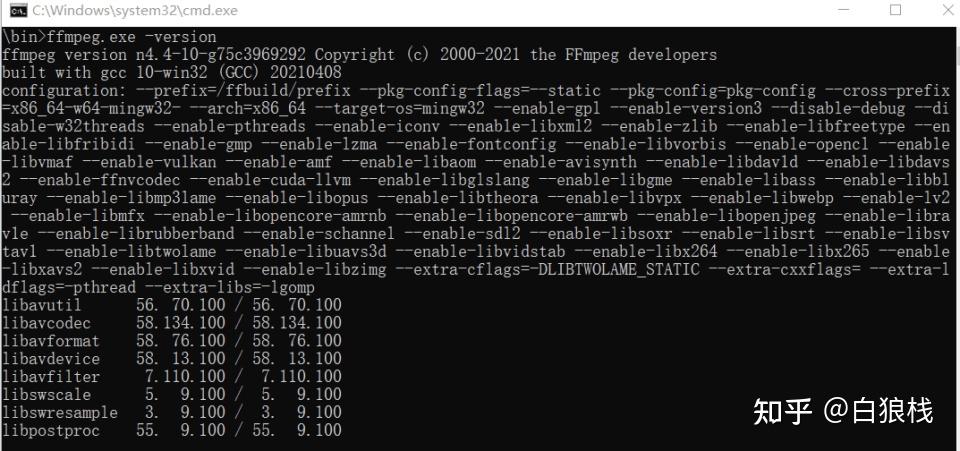Click the libavcodec library name

click(46, 323)
